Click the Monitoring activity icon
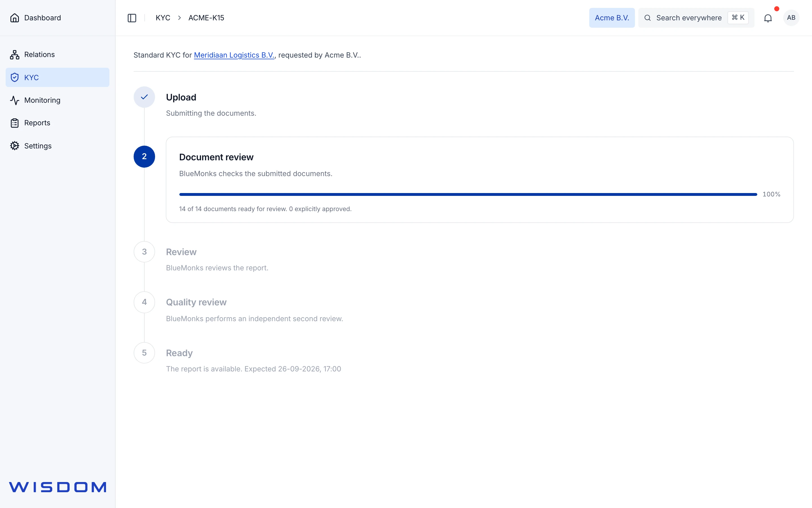The height and width of the screenshot is (508, 812). pos(14,100)
